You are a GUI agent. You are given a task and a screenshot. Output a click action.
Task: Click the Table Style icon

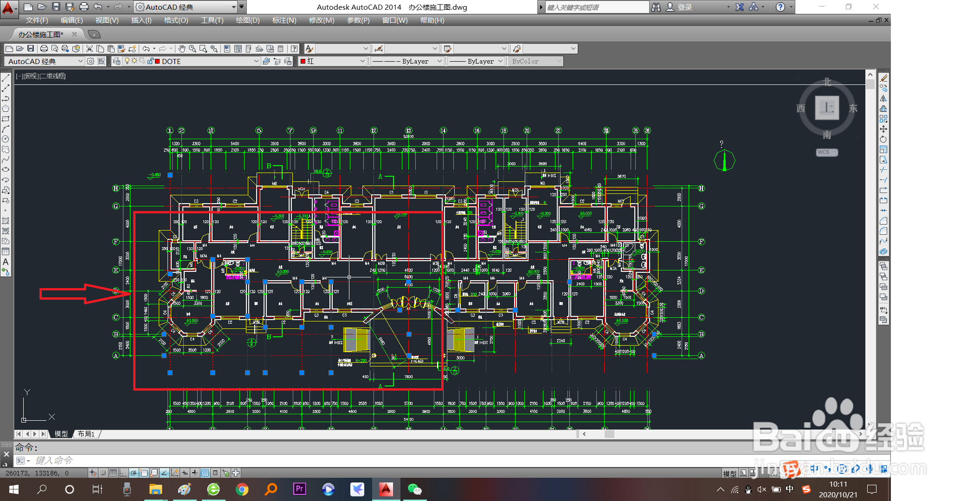tap(448, 49)
